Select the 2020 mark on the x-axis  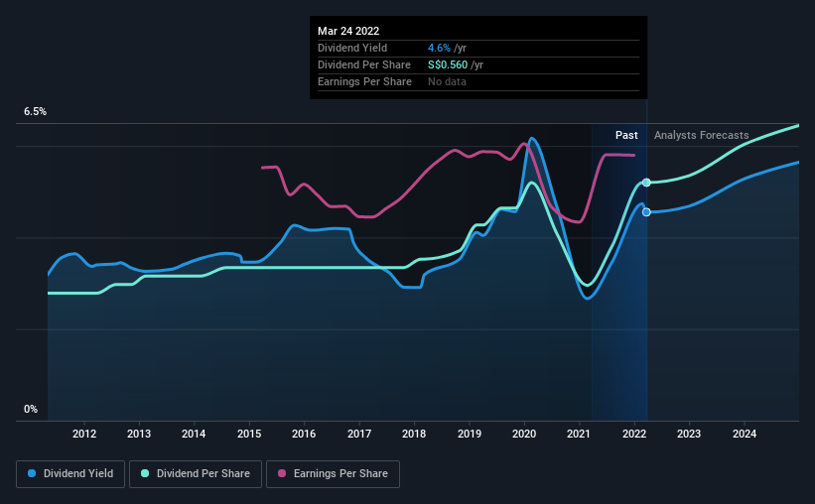pos(524,434)
